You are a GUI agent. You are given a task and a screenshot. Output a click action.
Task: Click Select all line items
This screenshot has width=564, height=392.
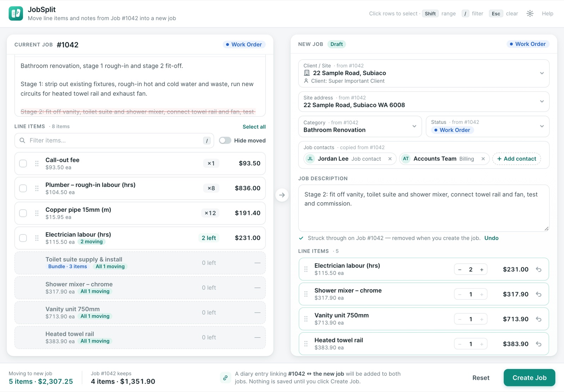[254, 127]
